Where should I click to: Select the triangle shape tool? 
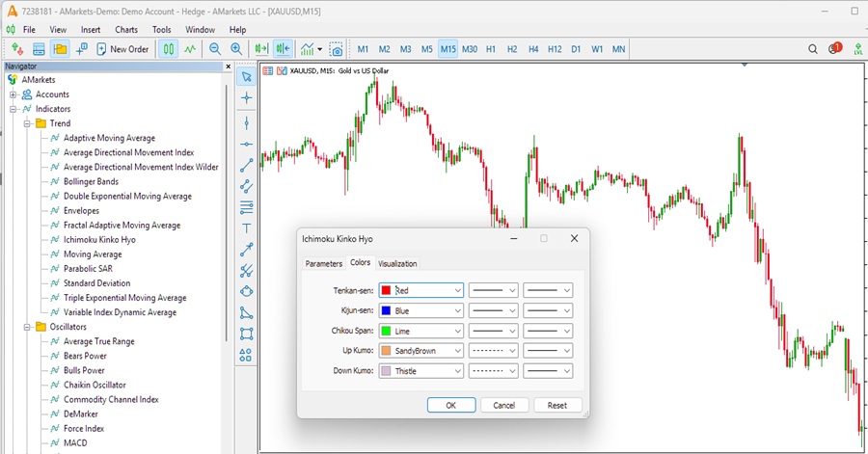coord(246,313)
